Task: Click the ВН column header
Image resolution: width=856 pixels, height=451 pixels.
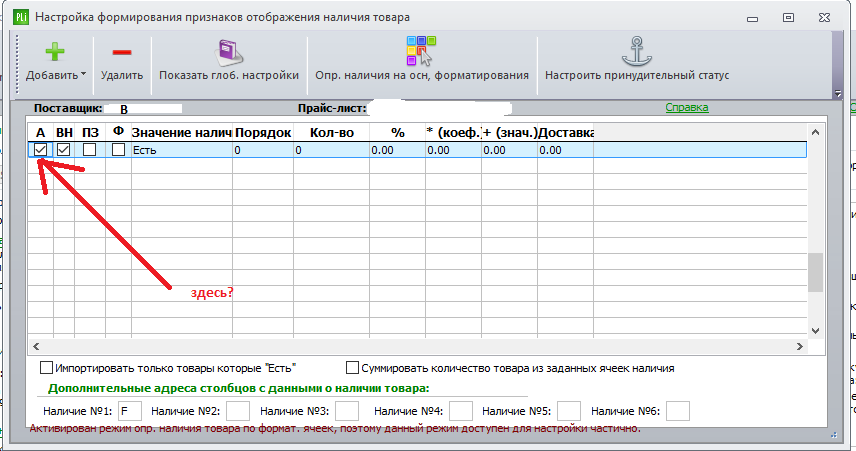Action: pyautogui.click(x=64, y=133)
